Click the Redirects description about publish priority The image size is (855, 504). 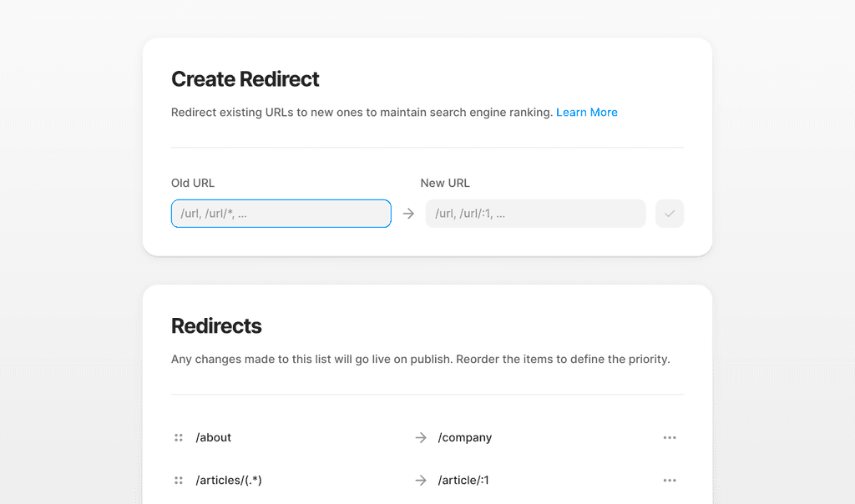[420, 360]
